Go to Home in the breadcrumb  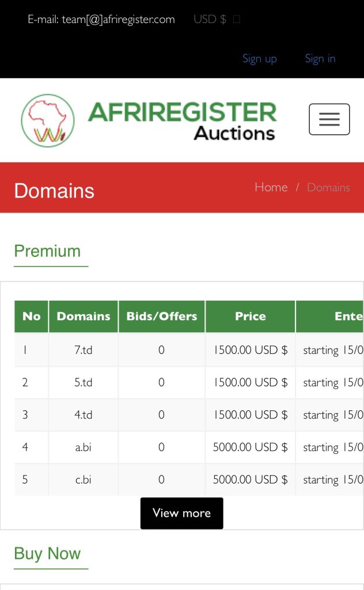click(271, 187)
